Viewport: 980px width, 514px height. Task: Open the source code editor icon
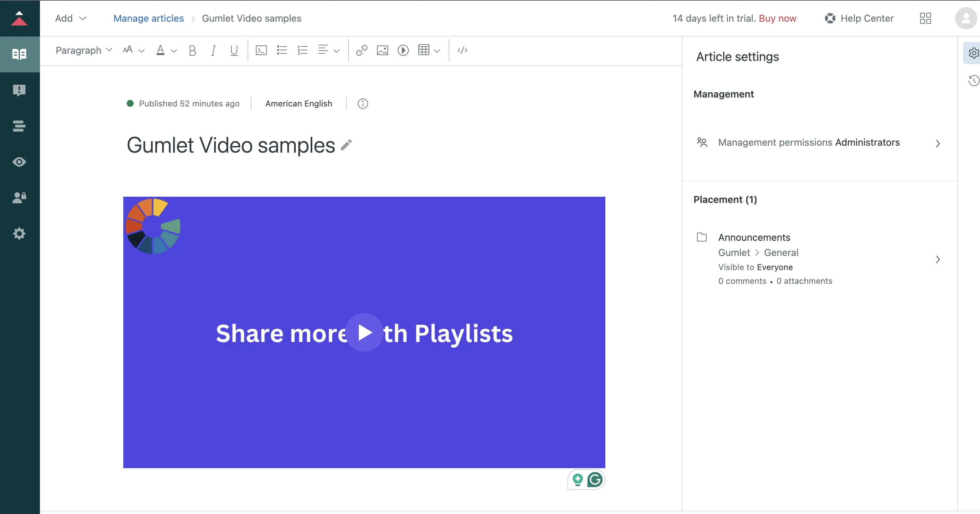[462, 50]
